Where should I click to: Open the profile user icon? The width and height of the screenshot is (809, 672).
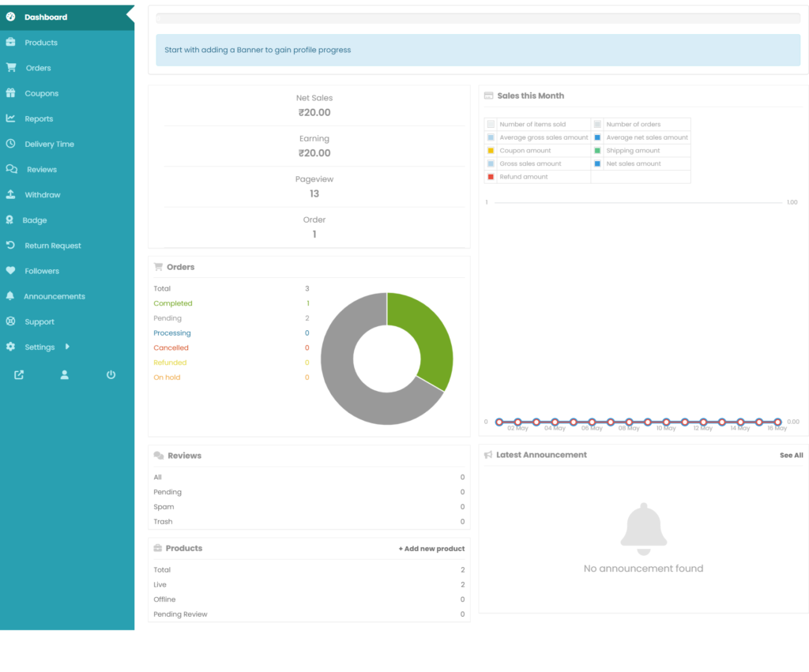(65, 375)
